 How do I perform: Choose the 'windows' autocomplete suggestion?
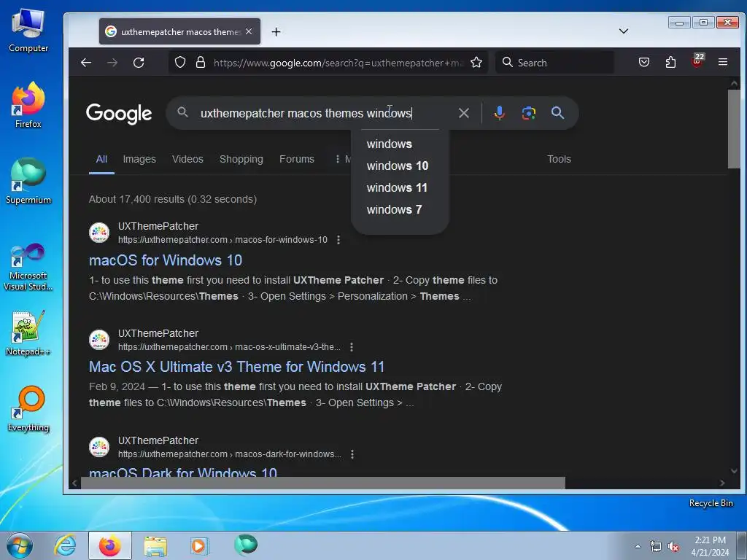pyautogui.click(x=390, y=144)
